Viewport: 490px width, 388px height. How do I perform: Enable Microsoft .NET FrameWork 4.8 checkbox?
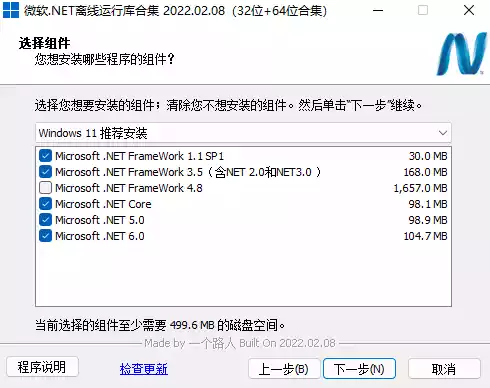click(45, 188)
